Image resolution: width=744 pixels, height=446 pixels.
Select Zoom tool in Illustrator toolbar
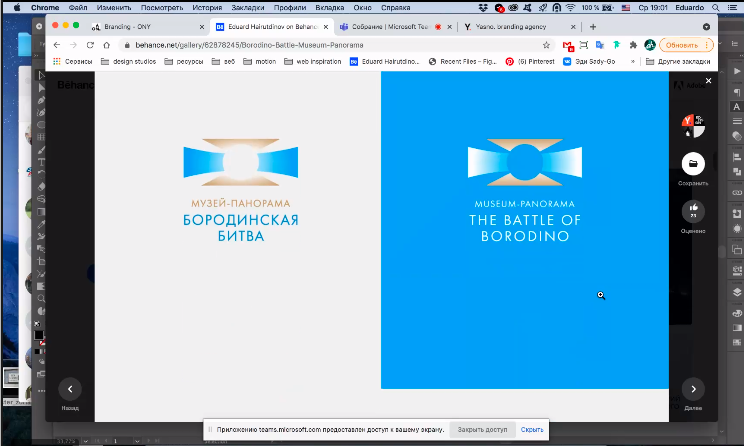pos(41,298)
